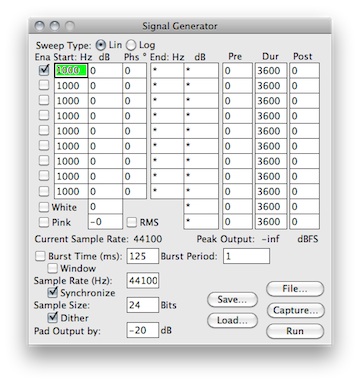Viewport: 360px width, 384px height.
Task: Enable the Burst Time checkbox
Action: click(x=40, y=256)
